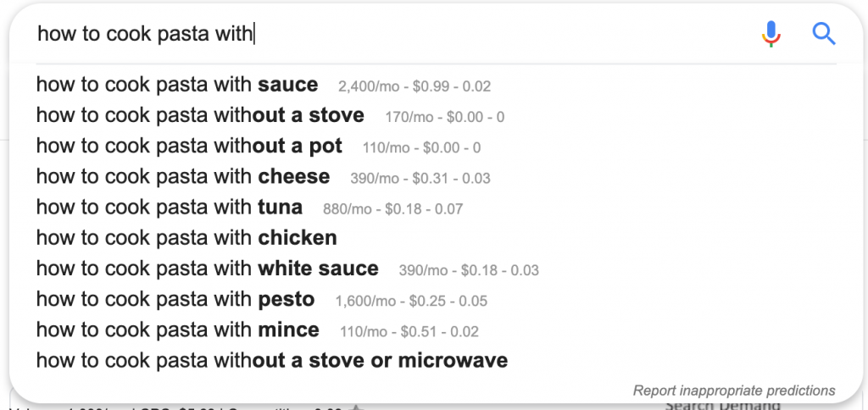This screenshot has height=410, width=868.
Task: Pick the 'without a stove or microwave' suggestion
Action: point(272,360)
